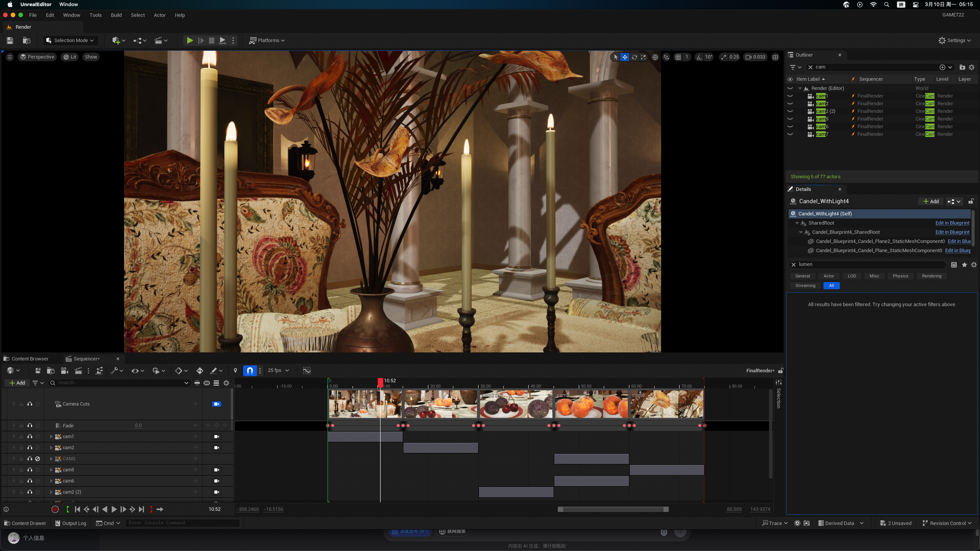This screenshot has height=551, width=980.
Task: Click the Rendering filter button in Details
Action: coord(931,276)
